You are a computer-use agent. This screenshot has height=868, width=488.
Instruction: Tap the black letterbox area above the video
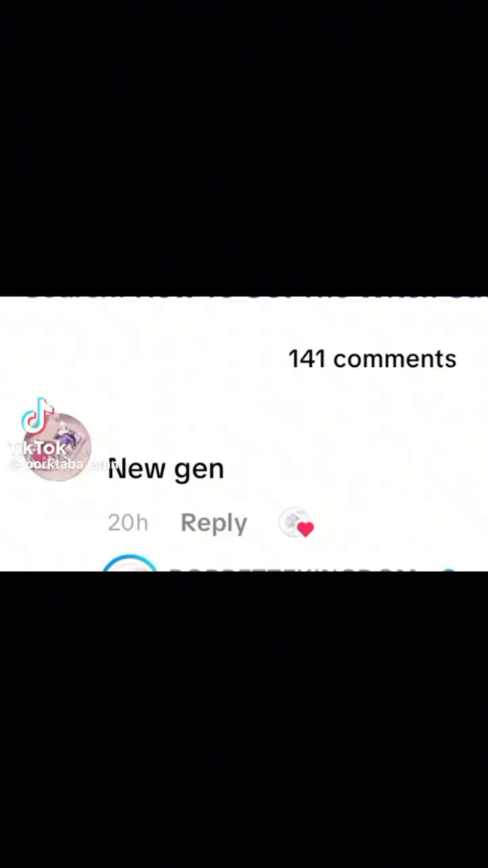[244, 148]
